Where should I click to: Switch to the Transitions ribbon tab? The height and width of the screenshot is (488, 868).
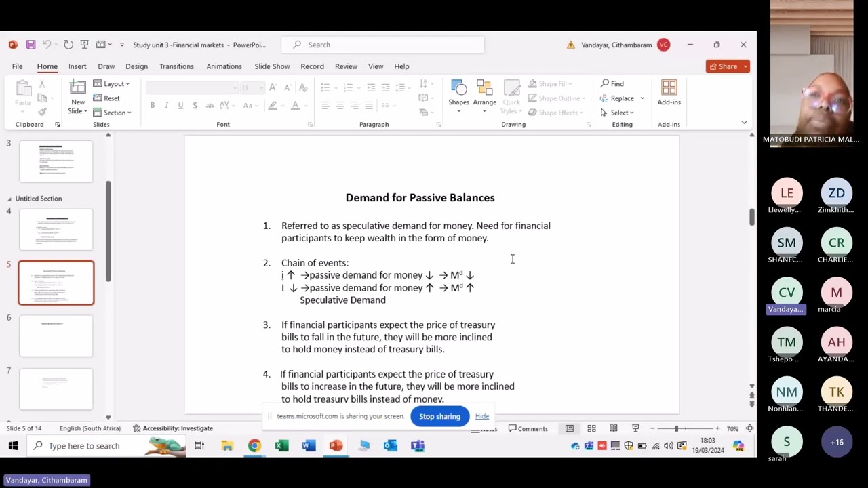tap(176, 66)
